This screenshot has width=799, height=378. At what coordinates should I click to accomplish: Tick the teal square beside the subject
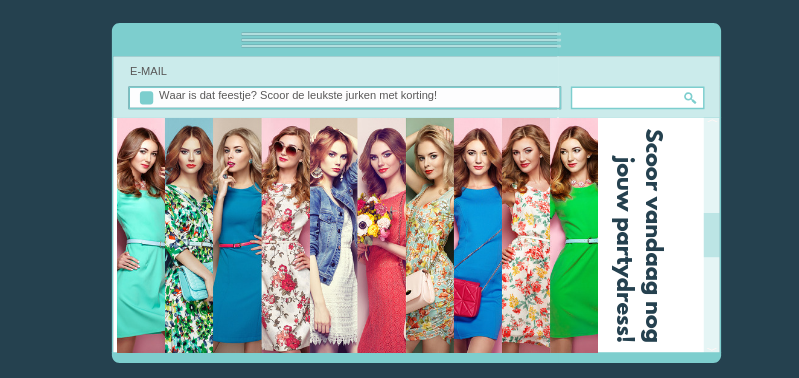pos(146,98)
